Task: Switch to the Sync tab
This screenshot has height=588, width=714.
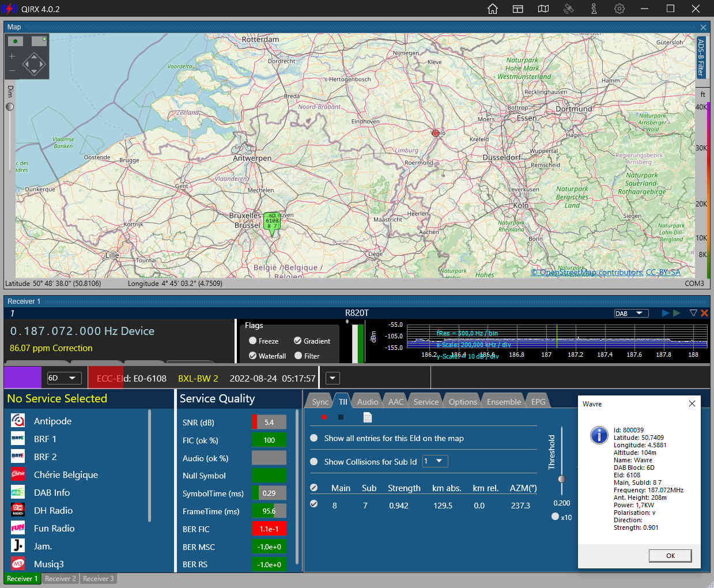Action: (320, 402)
